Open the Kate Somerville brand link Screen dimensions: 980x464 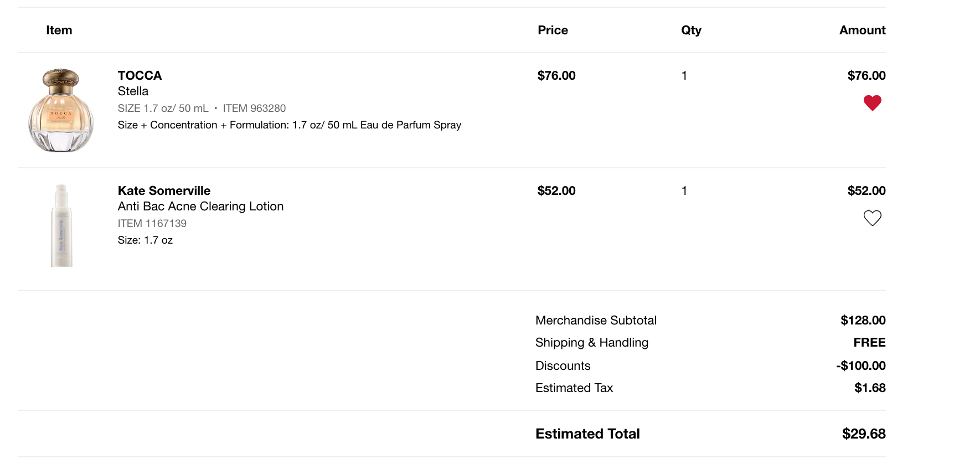pos(164,190)
